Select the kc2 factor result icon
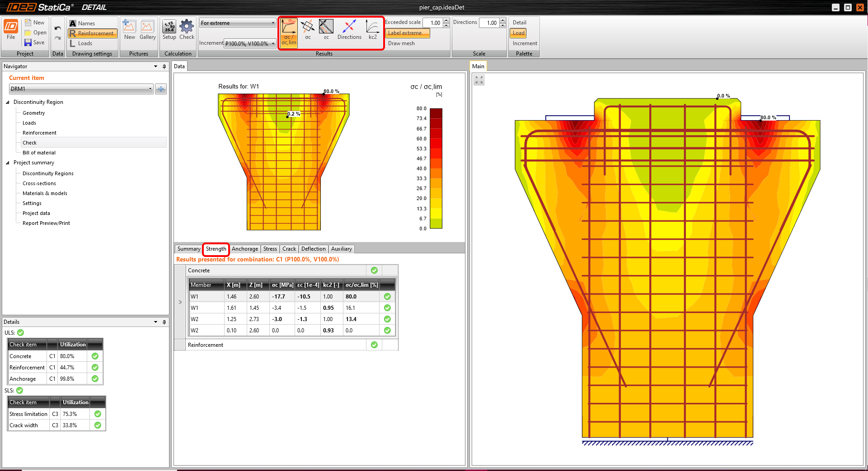The image size is (868, 471). pos(372,27)
